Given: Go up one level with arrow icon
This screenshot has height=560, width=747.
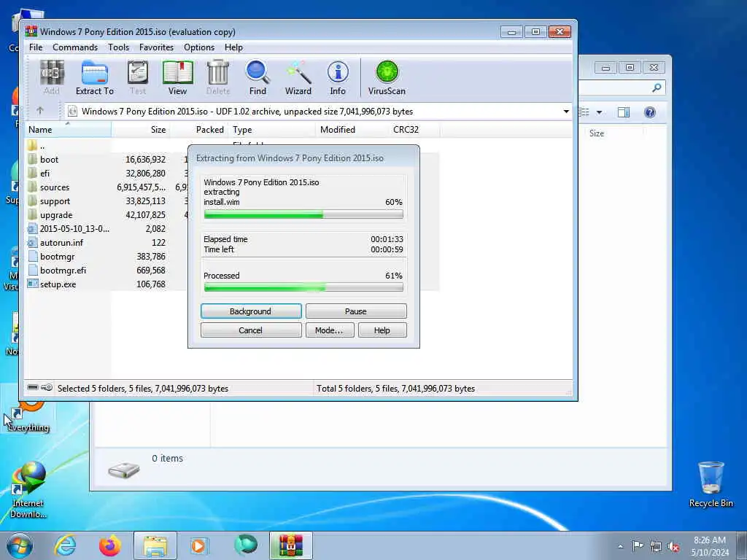Looking at the screenshot, I should 40,111.
